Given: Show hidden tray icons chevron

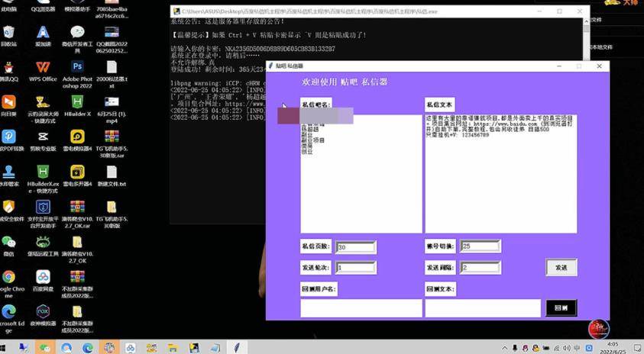Looking at the screenshot, I should [504, 348].
